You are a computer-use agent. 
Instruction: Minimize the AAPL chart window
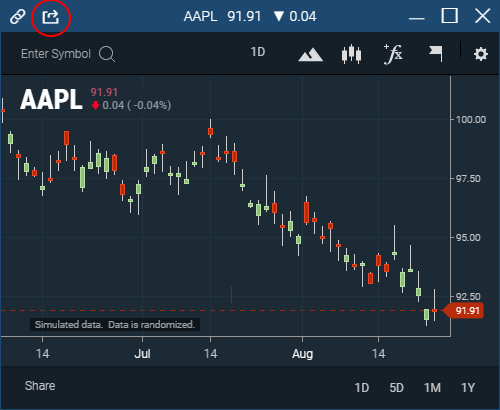coord(417,18)
